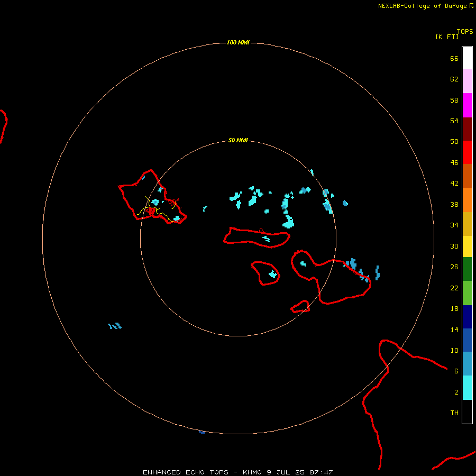The image size is (476, 476).
Task: Click the white swatch at legend top
Action: point(467,58)
